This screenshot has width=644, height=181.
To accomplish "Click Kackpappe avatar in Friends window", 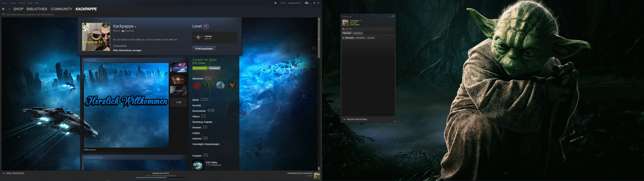I will [x=345, y=23].
